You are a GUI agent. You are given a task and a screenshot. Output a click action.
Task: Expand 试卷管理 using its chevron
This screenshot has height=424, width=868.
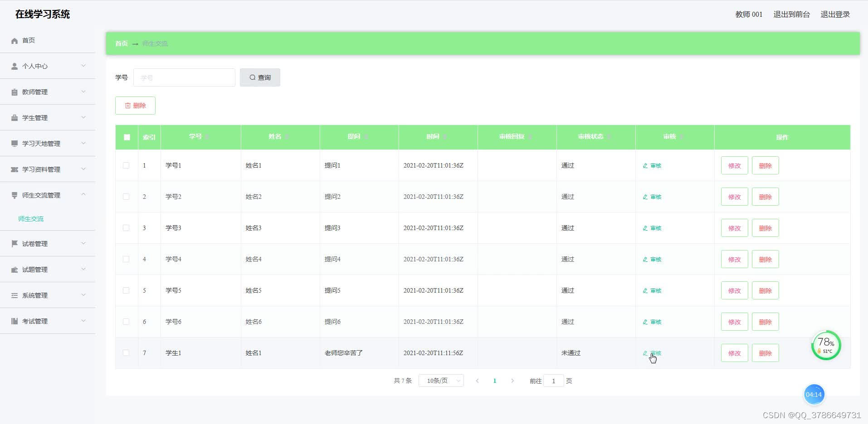click(83, 243)
